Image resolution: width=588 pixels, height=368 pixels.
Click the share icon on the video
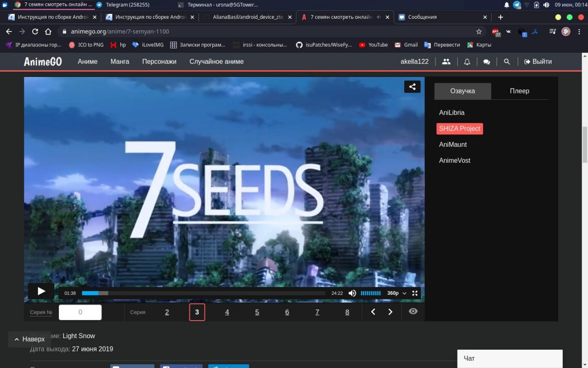(412, 86)
